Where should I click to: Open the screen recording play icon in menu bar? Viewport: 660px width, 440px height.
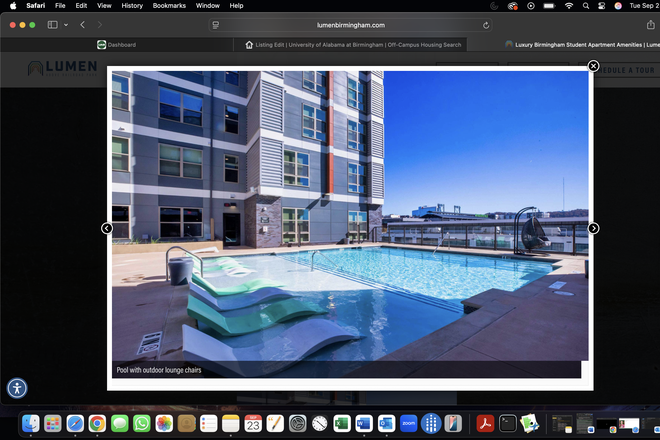coord(531,6)
